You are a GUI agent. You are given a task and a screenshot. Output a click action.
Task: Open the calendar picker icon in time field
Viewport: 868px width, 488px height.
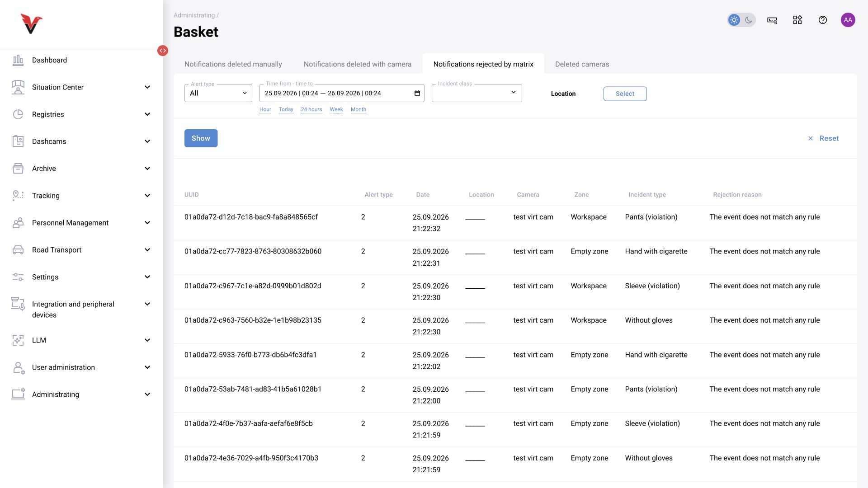click(417, 93)
